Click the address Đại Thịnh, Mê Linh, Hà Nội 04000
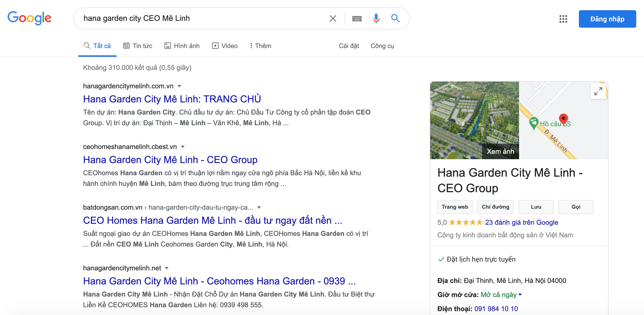This screenshot has width=644, height=315. tap(515, 281)
